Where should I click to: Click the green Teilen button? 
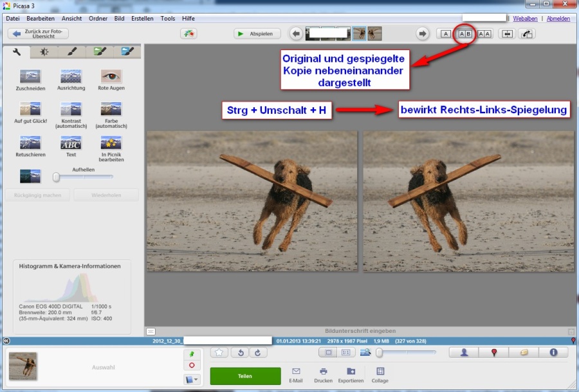click(x=245, y=376)
